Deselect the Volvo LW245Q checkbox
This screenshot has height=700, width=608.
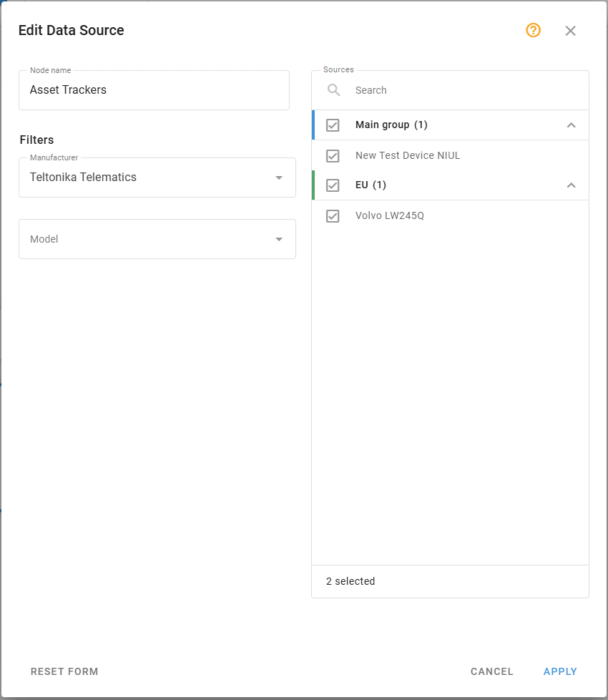[x=333, y=215]
